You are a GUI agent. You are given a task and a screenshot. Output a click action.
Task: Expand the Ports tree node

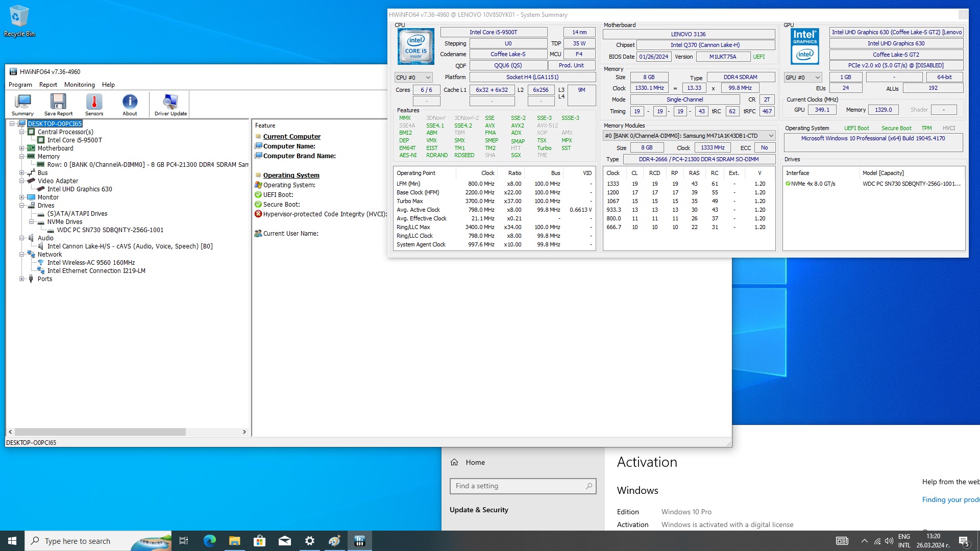21,279
